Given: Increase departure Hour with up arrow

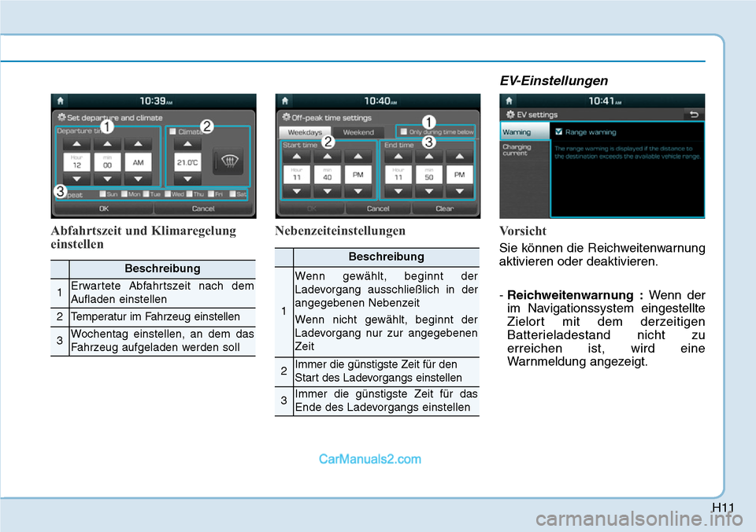Looking at the screenshot, I should tap(76, 143).
